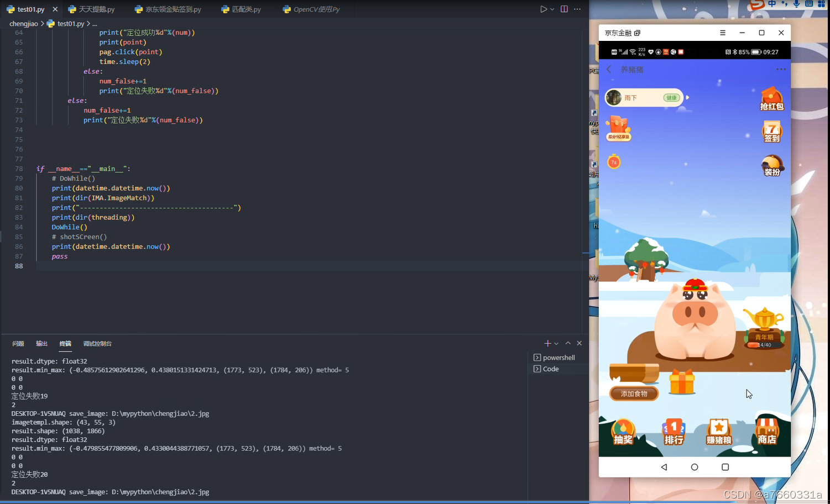Click the '定位失败20' terminal output line
Viewport: 830px width, 504px height.
coord(29,475)
